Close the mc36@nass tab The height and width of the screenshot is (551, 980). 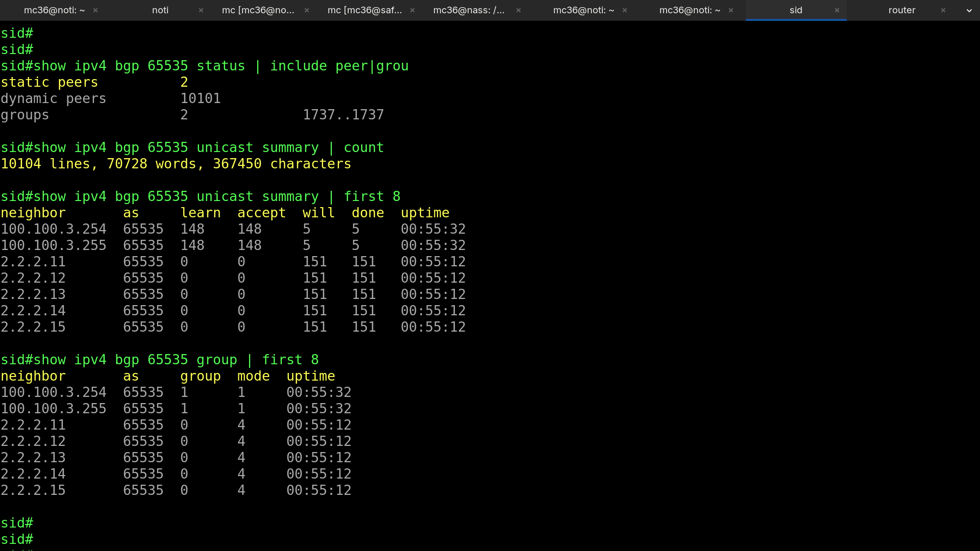[519, 10]
